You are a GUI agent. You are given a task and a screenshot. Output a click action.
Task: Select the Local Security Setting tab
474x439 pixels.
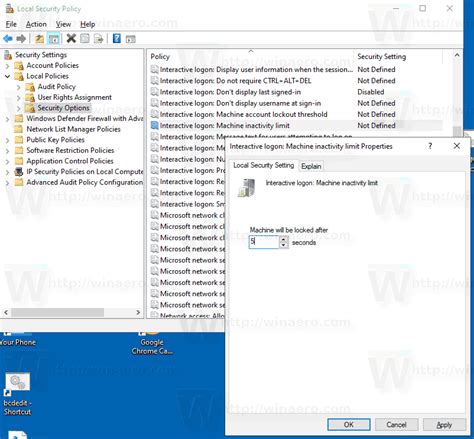pos(263,165)
